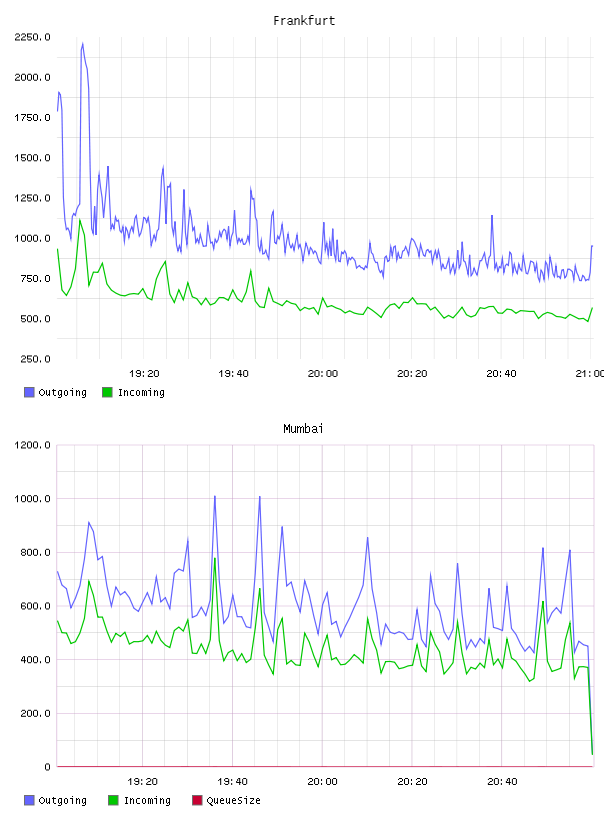Select the Incoming label in Mumbai legend

pos(147,801)
